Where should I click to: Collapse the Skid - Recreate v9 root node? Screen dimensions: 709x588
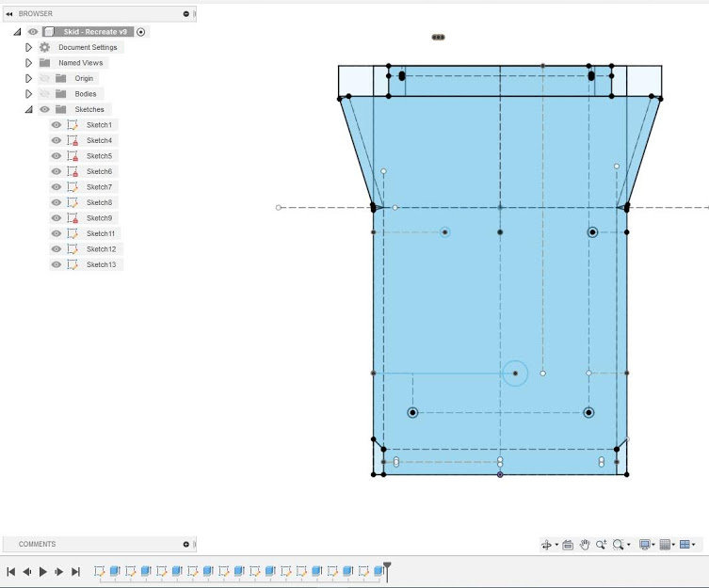(17, 32)
